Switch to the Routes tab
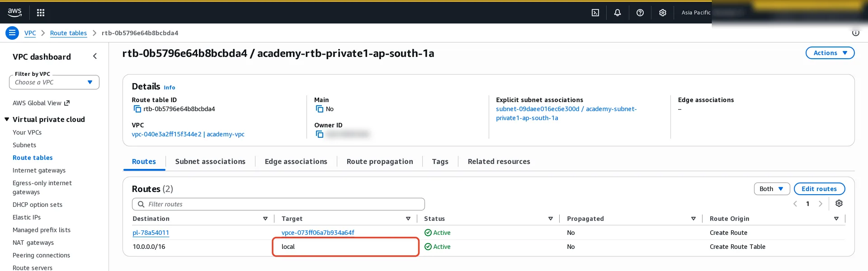The width and height of the screenshot is (868, 271). [144, 161]
